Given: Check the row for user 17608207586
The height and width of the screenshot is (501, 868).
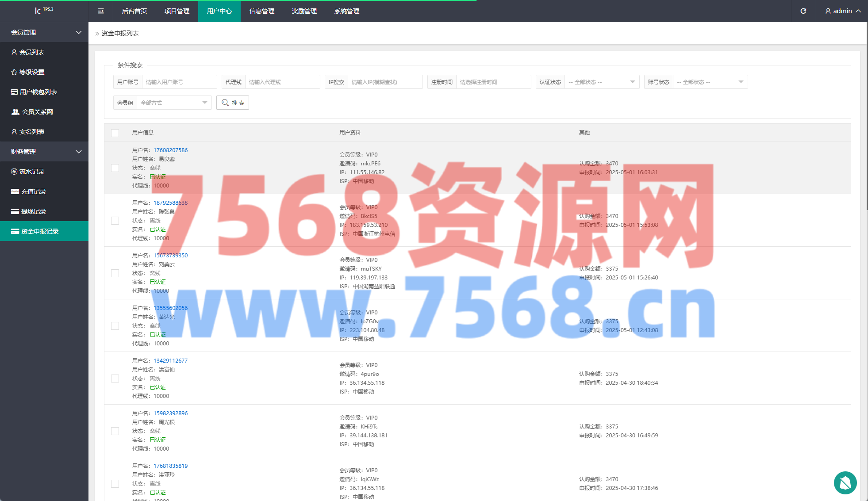Looking at the screenshot, I should tap(115, 168).
